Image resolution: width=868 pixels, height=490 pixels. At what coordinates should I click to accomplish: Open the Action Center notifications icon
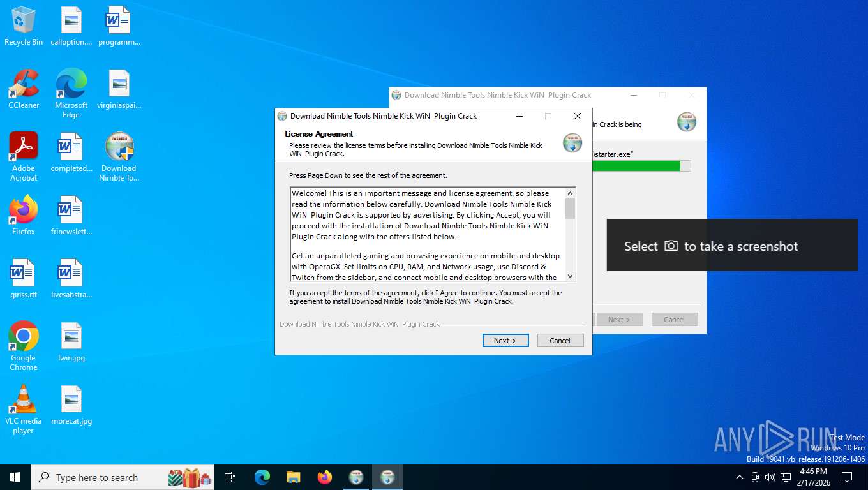[847, 477]
